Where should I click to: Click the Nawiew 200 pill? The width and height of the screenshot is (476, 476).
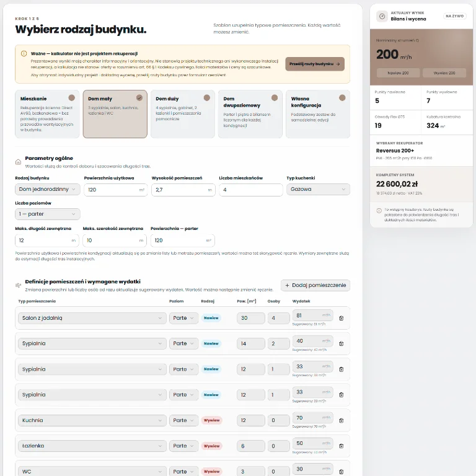(x=398, y=73)
